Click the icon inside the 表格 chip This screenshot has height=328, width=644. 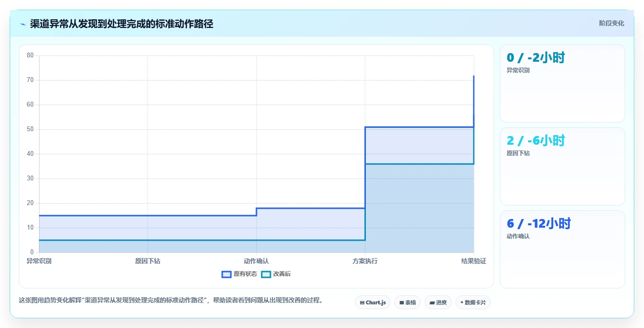tap(402, 303)
